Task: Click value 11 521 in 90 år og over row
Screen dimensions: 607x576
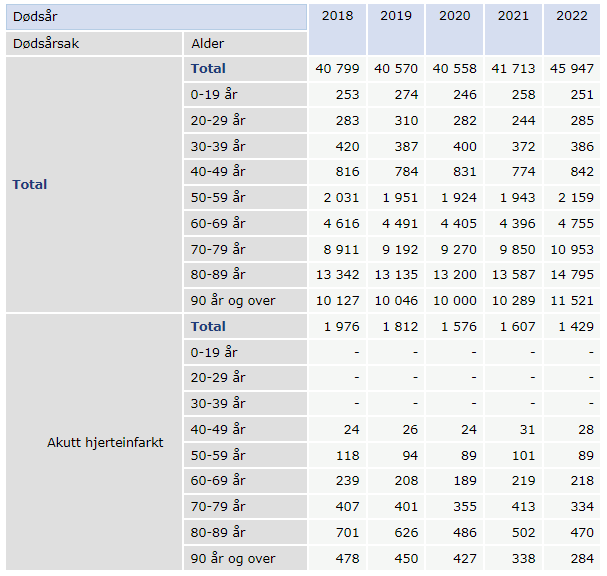Action: 572,300
